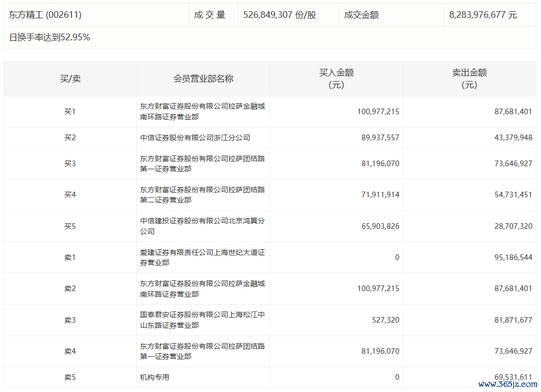Select 爱建证券有限责任公司上海世纪大道证券营业部
Image resolution: width=541 pixels, height=392 pixels.
(203, 257)
